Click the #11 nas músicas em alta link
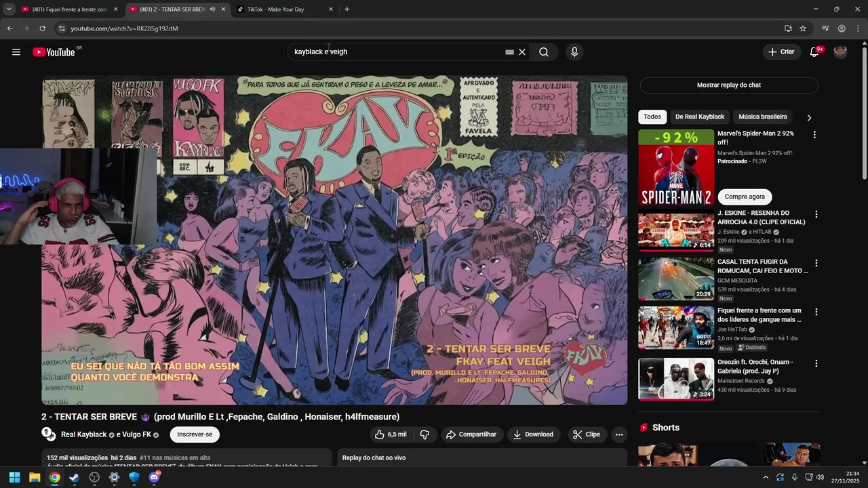The height and width of the screenshot is (488, 868). pyautogui.click(x=175, y=458)
